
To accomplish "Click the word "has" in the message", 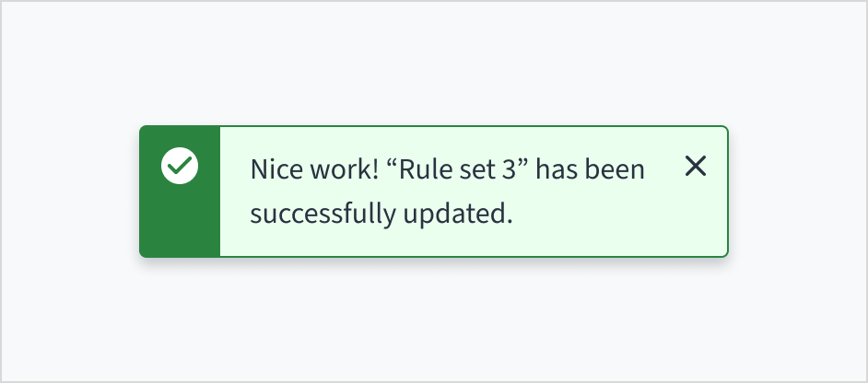I will point(557,170).
